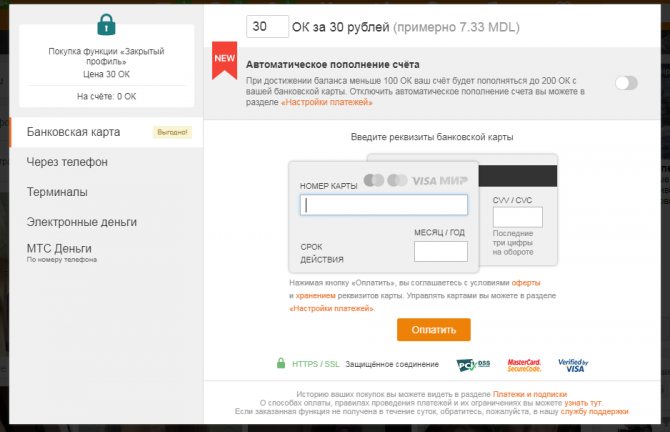Click the teal padlock icon above the purchase summary
Image resolution: width=670 pixels, height=432 pixels.
pos(106,24)
